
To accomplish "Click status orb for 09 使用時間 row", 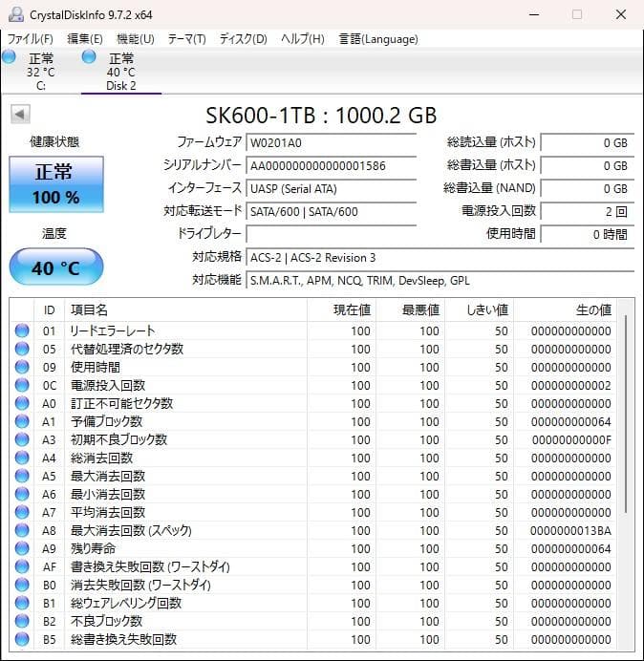I will [22, 367].
